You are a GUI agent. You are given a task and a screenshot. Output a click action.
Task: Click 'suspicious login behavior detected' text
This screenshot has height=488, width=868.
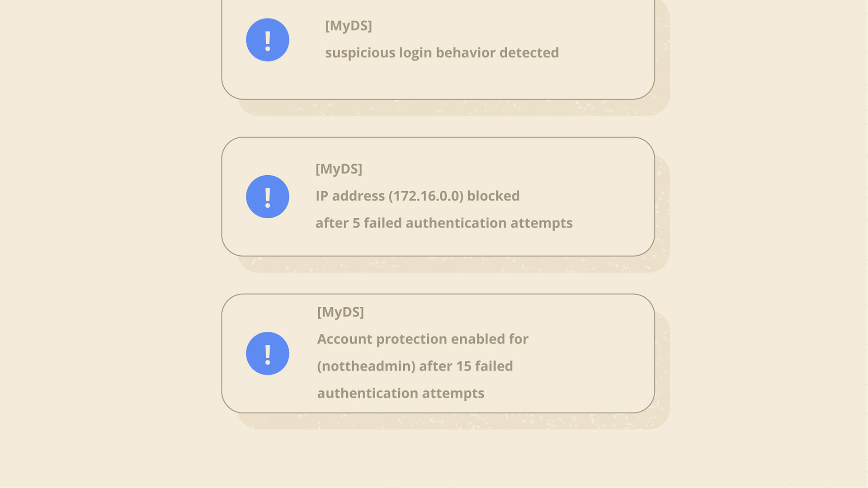point(442,53)
